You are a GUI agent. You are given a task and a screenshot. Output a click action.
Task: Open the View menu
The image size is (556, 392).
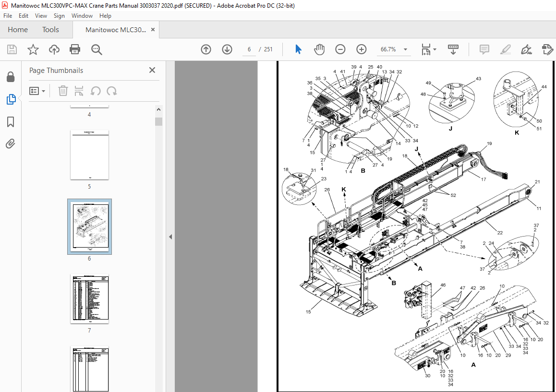41,16
